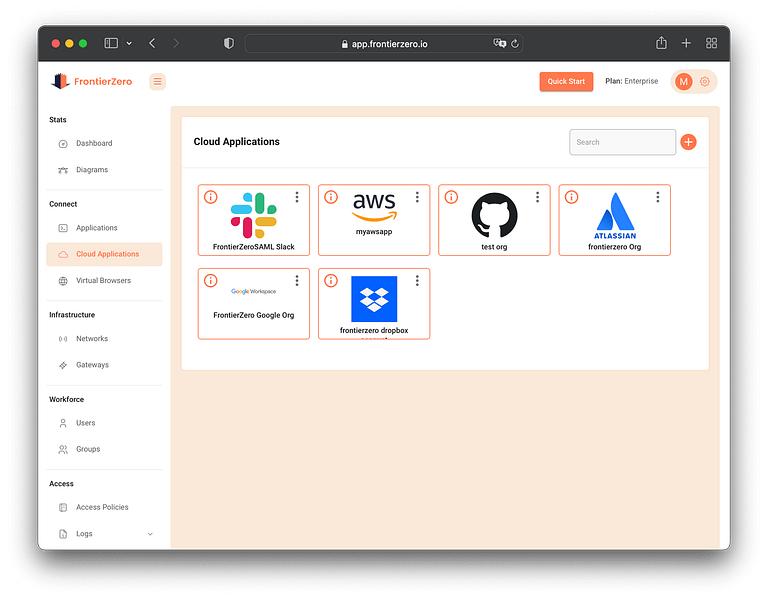
Task: Click the Quick Start button
Action: click(566, 81)
